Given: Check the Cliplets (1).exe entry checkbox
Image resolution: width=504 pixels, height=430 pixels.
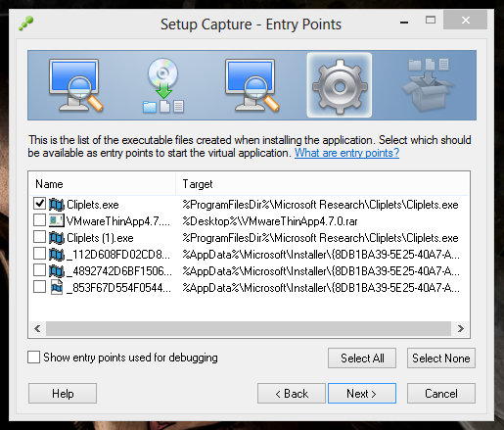Looking at the screenshot, I should (39, 237).
